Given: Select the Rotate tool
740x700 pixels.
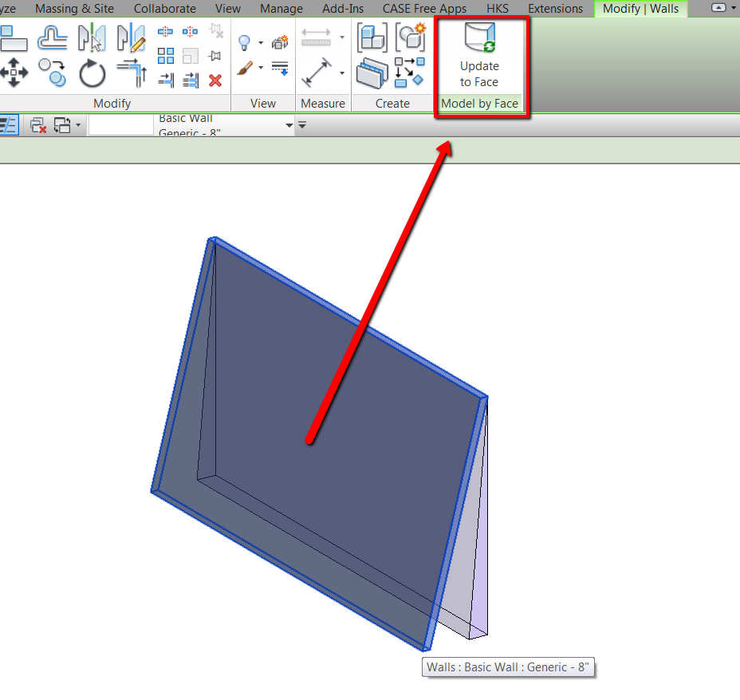Looking at the screenshot, I should point(92,73).
